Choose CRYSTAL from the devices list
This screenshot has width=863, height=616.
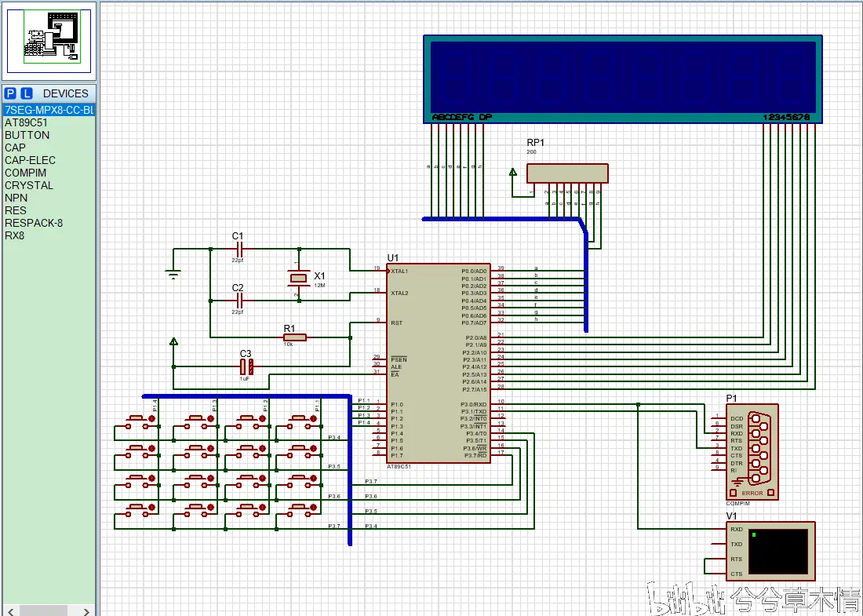coord(29,185)
